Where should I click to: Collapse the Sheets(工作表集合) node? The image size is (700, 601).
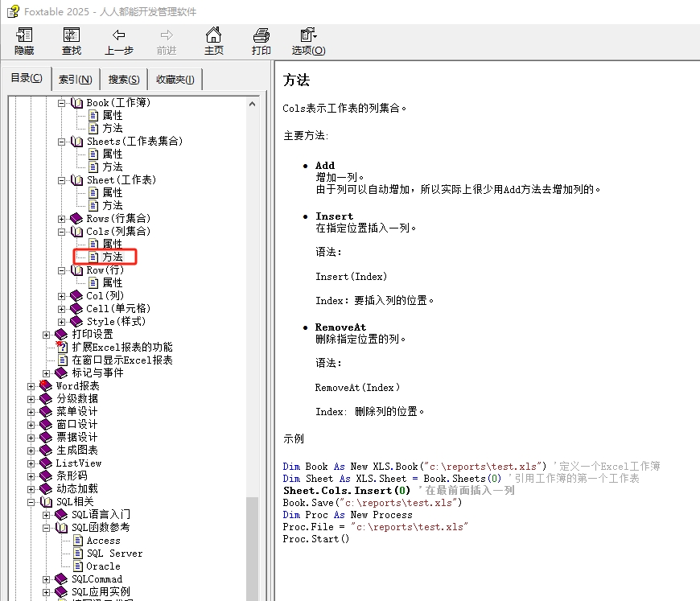(62, 142)
